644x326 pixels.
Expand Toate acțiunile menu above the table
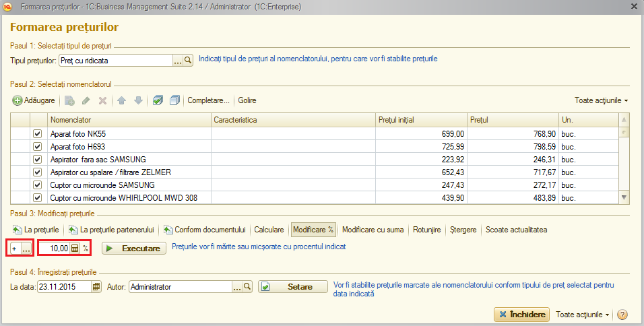(602, 100)
